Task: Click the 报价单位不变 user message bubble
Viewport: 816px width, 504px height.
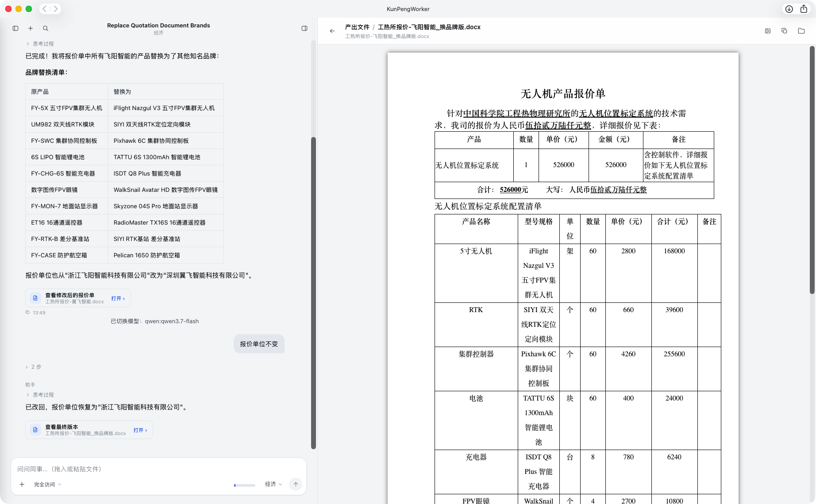Action: [x=259, y=344]
